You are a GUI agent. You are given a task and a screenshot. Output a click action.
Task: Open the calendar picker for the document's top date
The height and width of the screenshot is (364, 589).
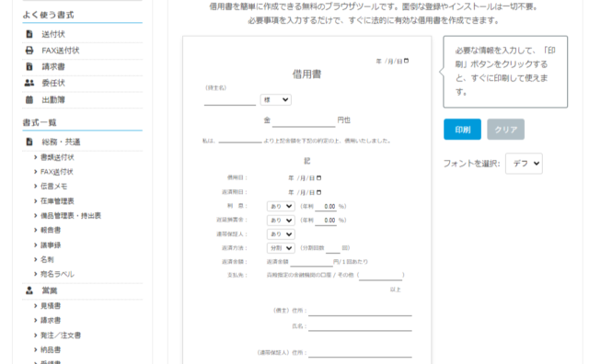click(x=407, y=61)
